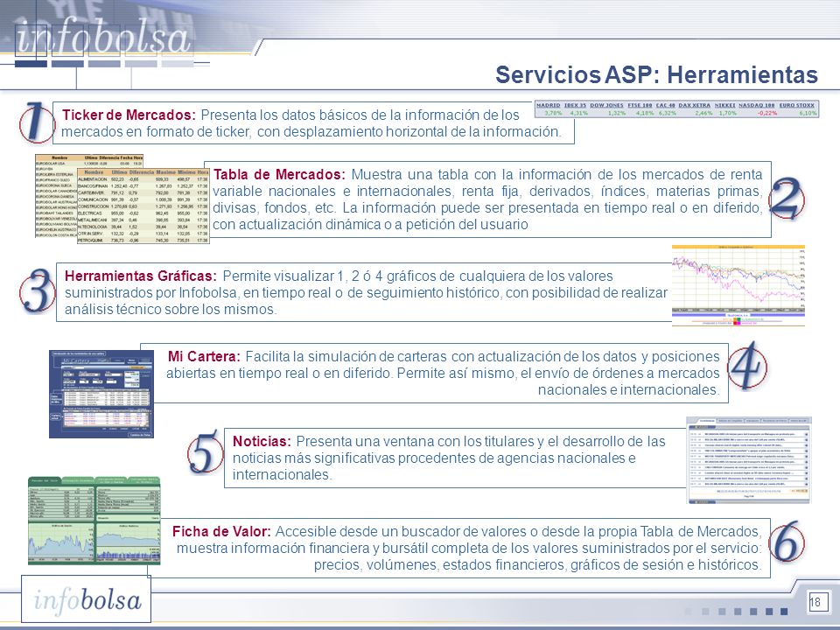Image resolution: width=840 pixels, height=630 pixels.
Task: Open the market ticker strip thumbnail
Action: click(676, 108)
